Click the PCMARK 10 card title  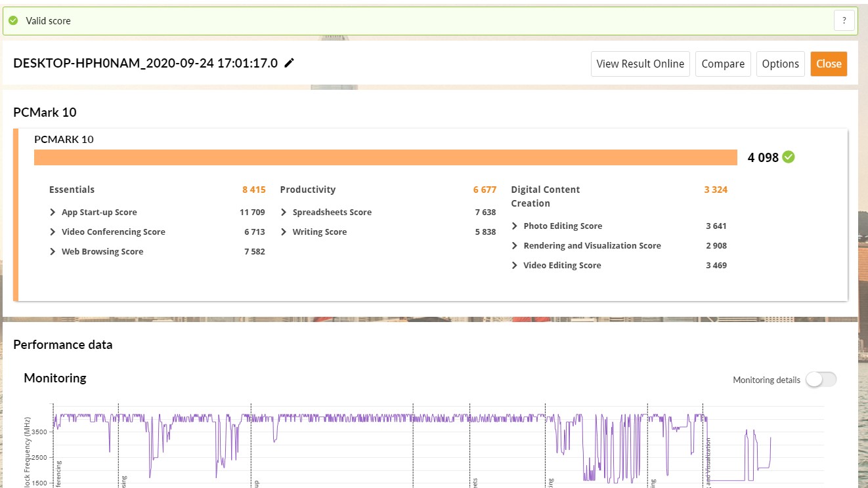point(64,139)
